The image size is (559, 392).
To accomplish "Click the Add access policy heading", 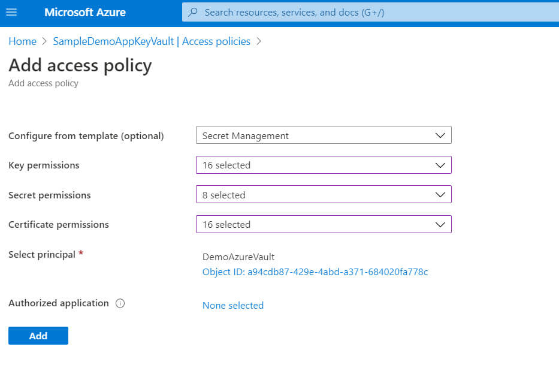I will 80,65.
